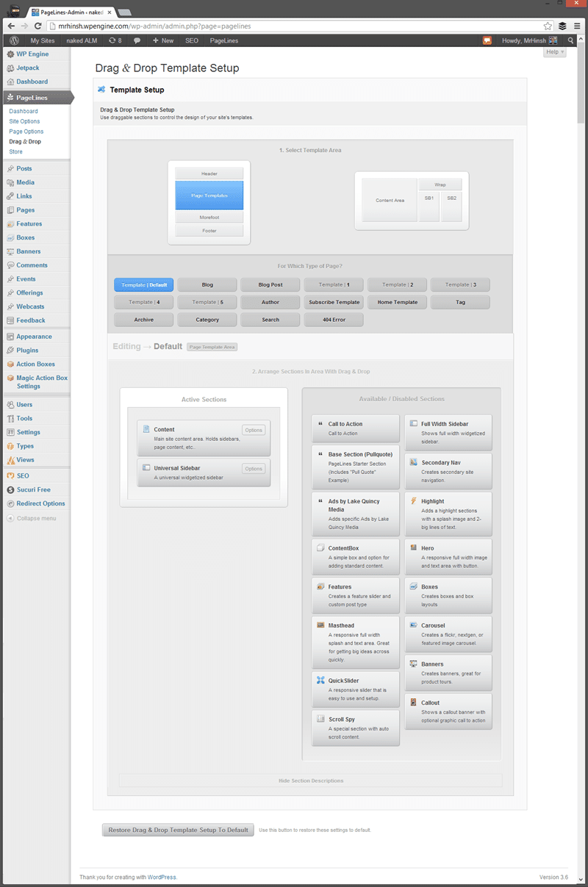
Task: Select the Scroll Spy section icon
Action: (320, 719)
